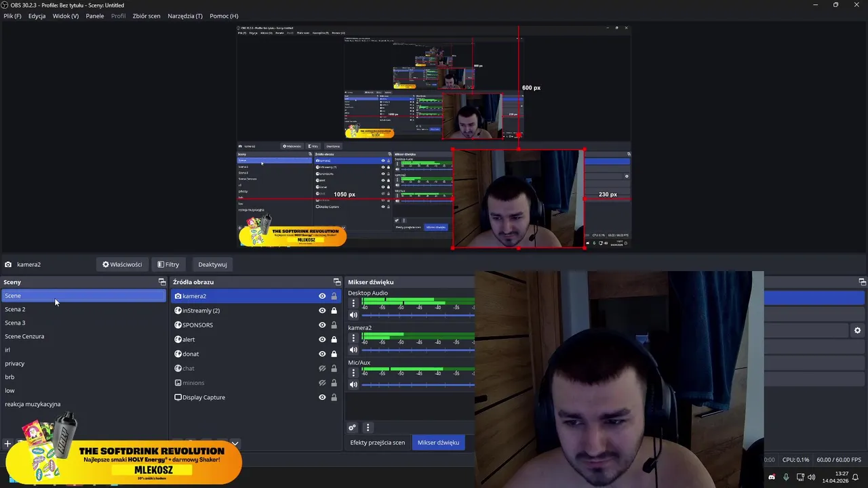This screenshot has height=488, width=868.
Task: Float the controls dock via its popout icon
Action: point(862,282)
